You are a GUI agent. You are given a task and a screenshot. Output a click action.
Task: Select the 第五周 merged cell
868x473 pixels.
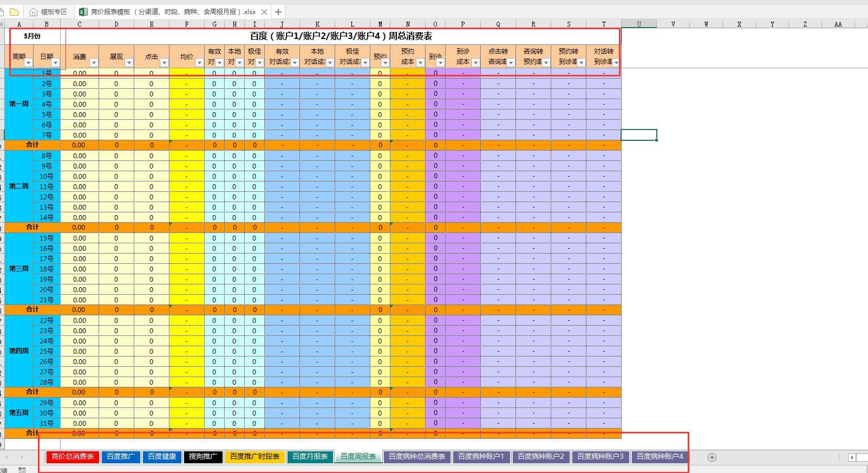pos(19,413)
